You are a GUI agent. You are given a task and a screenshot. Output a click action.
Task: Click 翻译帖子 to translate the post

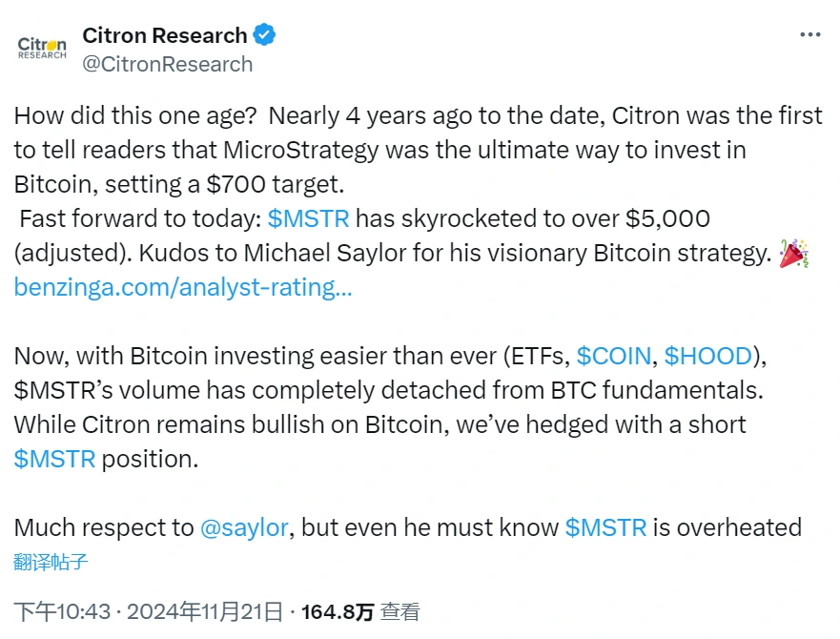click(x=51, y=562)
